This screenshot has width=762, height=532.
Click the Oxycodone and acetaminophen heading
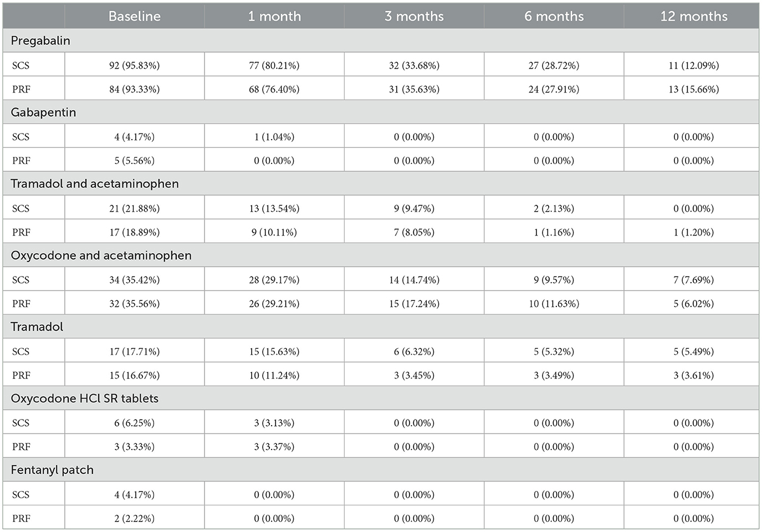[x=101, y=255]
